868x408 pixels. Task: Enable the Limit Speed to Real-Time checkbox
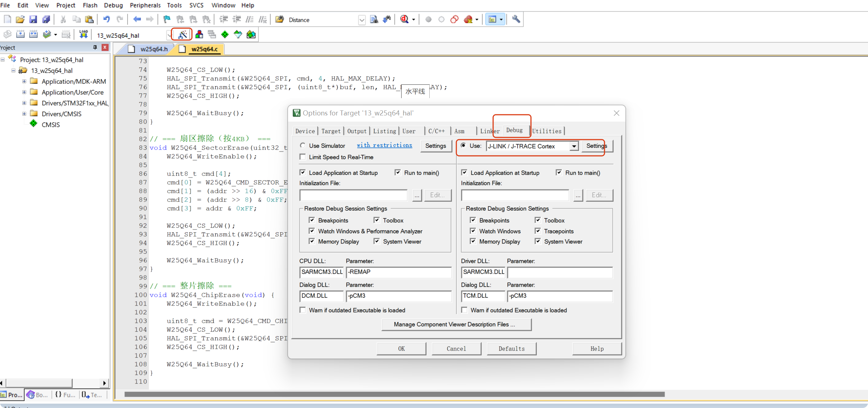303,157
